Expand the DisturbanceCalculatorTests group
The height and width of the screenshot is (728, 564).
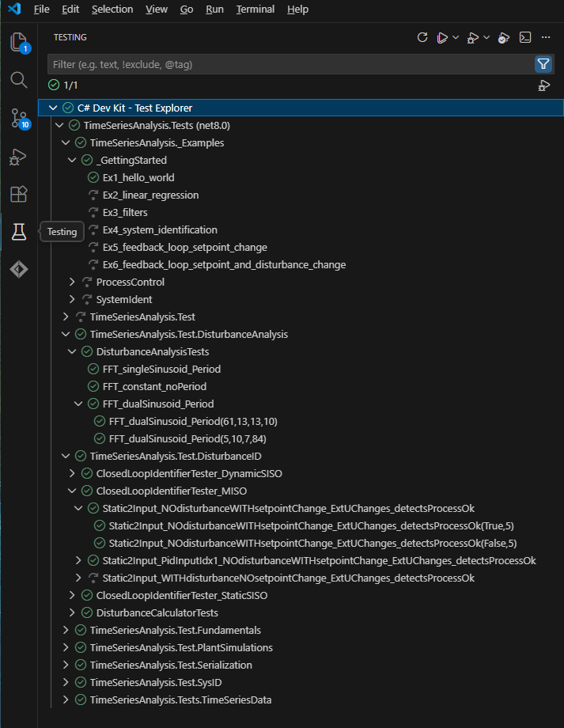(72, 612)
